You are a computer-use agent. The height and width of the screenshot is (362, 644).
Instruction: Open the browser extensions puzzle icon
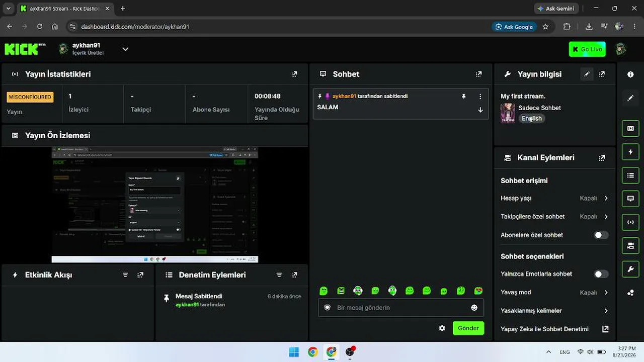(x=567, y=27)
